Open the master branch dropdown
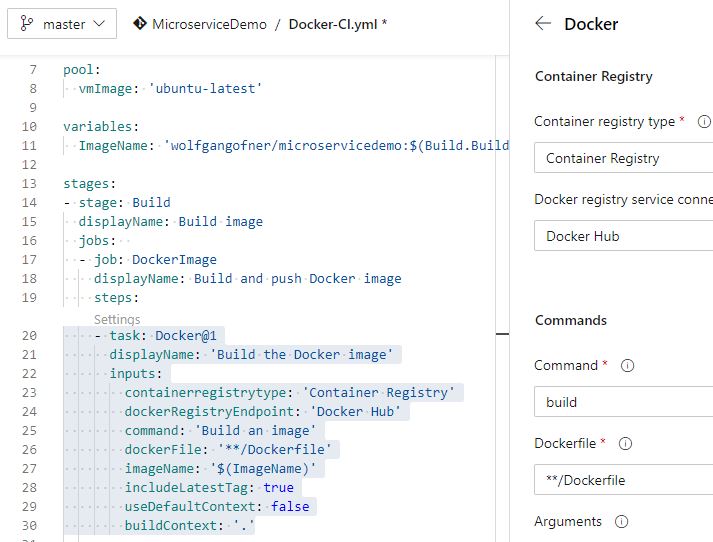 [62, 24]
